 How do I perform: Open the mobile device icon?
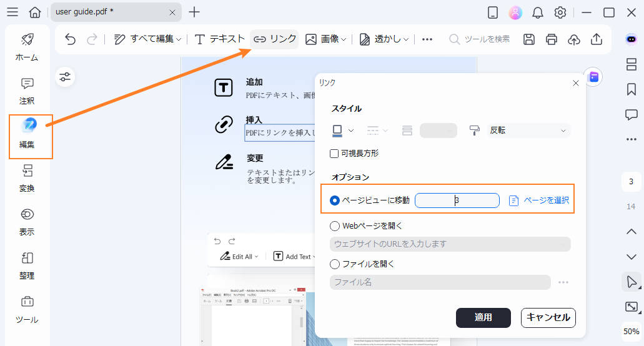(x=492, y=12)
